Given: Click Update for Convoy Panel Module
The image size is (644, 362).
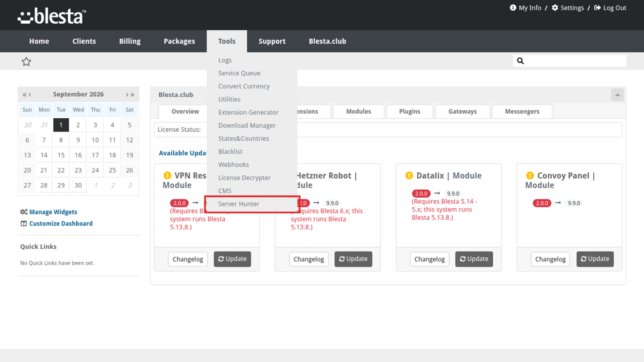Looking at the screenshot, I should pos(595,259).
